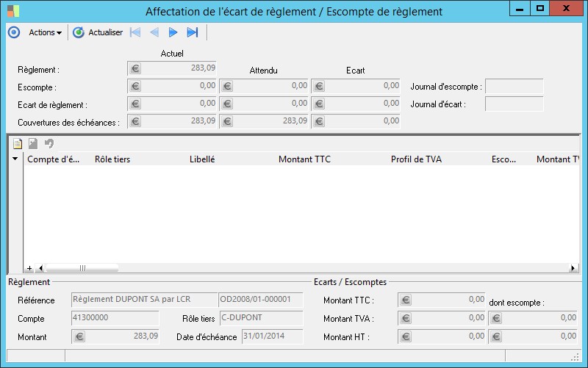This screenshot has height=368, width=588.
Task: Sort by Libellé column header
Action: click(202, 159)
